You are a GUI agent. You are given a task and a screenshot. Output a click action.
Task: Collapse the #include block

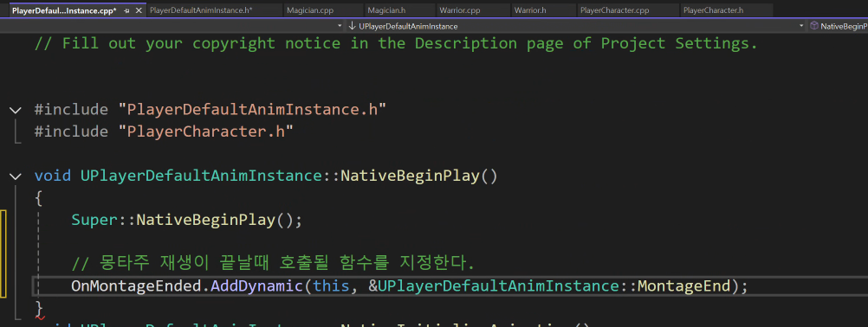tap(16, 110)
